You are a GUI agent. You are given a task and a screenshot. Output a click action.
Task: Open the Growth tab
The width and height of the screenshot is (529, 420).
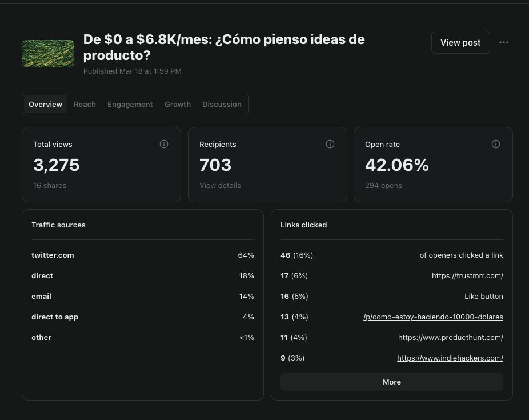[178, 104]
